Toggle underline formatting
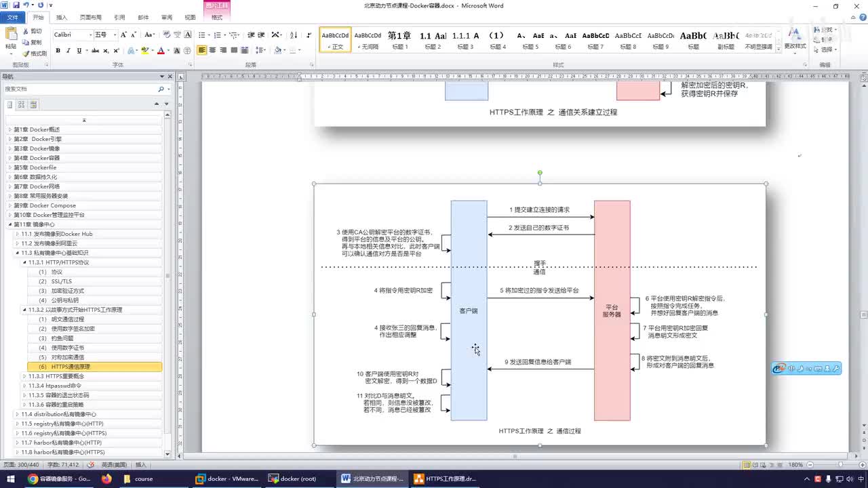 click(x=79, y=51)
